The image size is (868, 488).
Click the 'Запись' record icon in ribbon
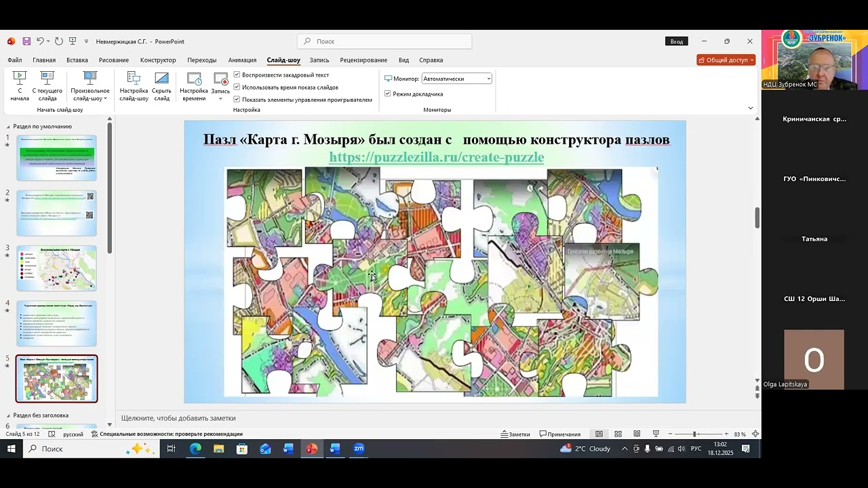220,80
